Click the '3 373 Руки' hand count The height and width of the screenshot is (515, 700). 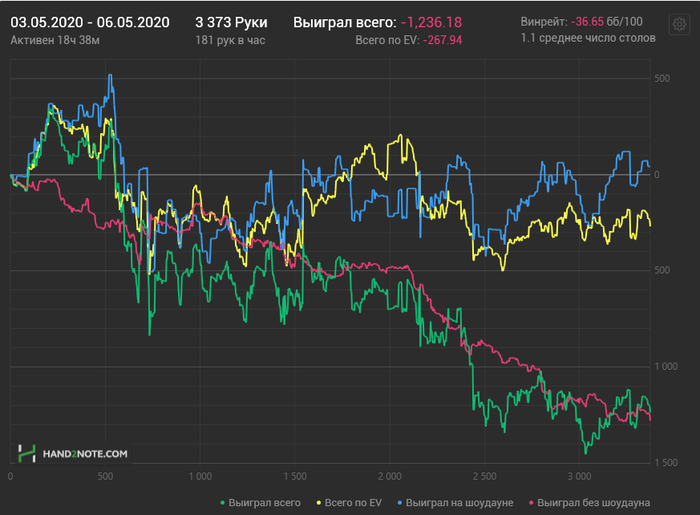[231, 22]
